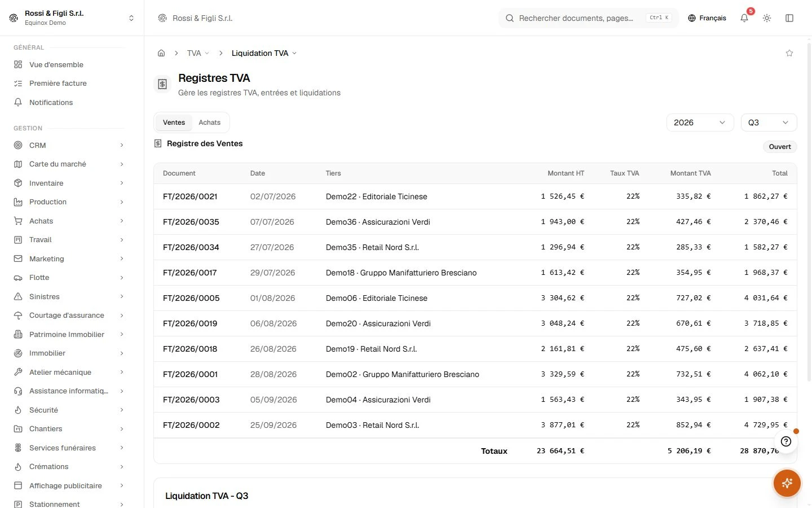Viewport: 812px width, 508px height.
Task: Click the Ouvert status badge
Action: tap(780, 147)
